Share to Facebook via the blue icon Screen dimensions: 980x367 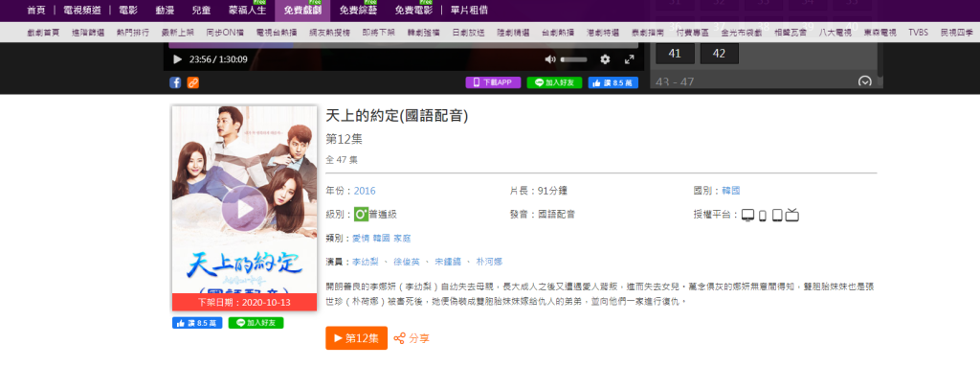point(176,82)
